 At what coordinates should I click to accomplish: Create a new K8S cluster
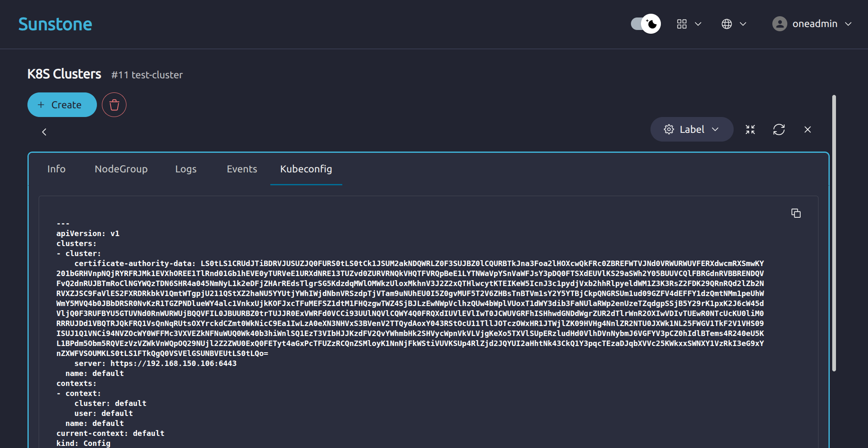tap(62, 105)
